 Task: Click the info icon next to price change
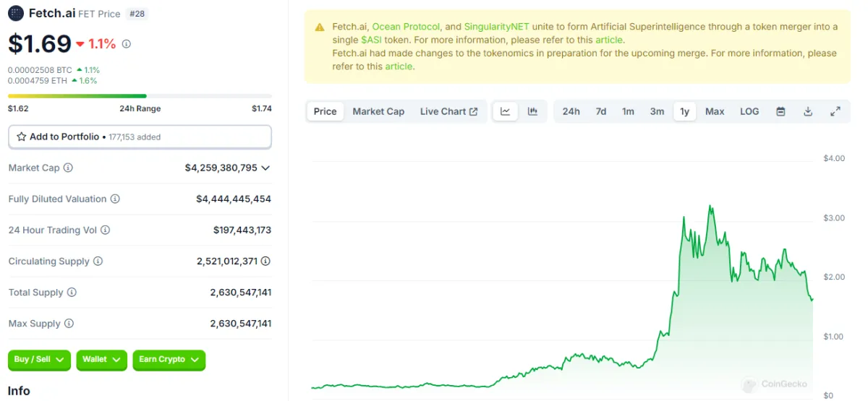coord(127,44)
